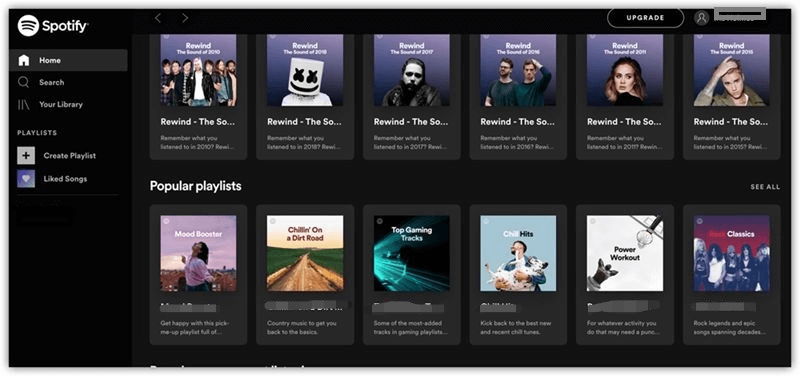Click 'Some of the most-added tracks' description
This screenshot has height=376, width=800.
point(411,328)
